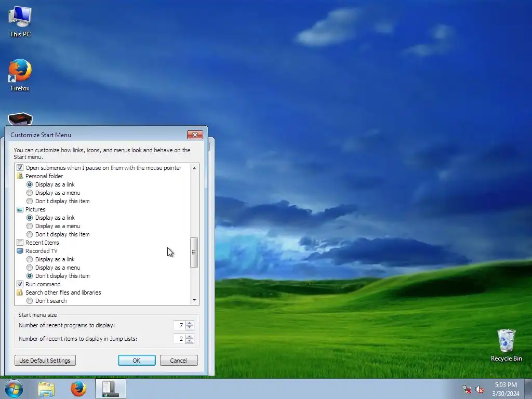Launch Firefox from the taskbar
This screenshot has width=532, height=399.
tap(78, 389)
